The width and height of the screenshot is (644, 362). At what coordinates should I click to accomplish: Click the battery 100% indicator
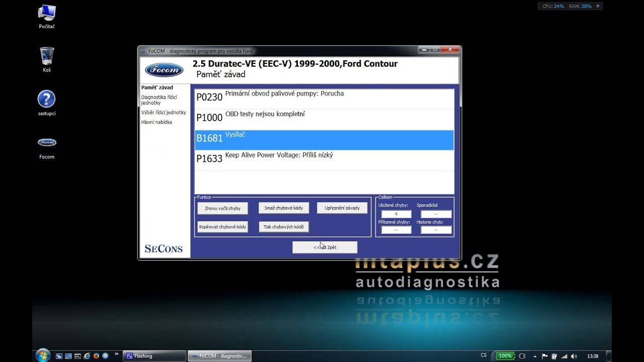(506, 356)
